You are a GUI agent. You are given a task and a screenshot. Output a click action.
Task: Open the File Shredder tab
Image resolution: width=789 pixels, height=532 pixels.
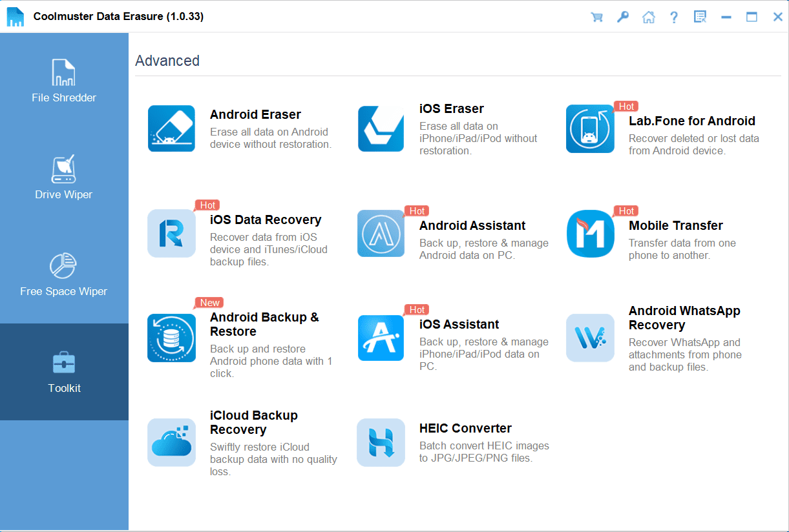64,81
